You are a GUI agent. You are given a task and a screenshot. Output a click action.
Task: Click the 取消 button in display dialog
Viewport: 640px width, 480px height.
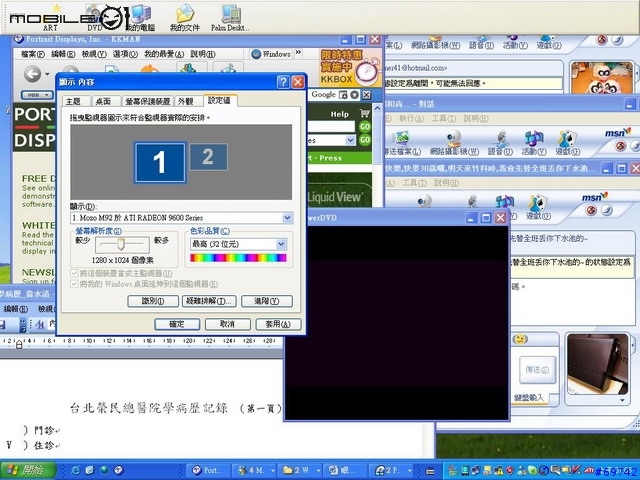click(228, 324)
